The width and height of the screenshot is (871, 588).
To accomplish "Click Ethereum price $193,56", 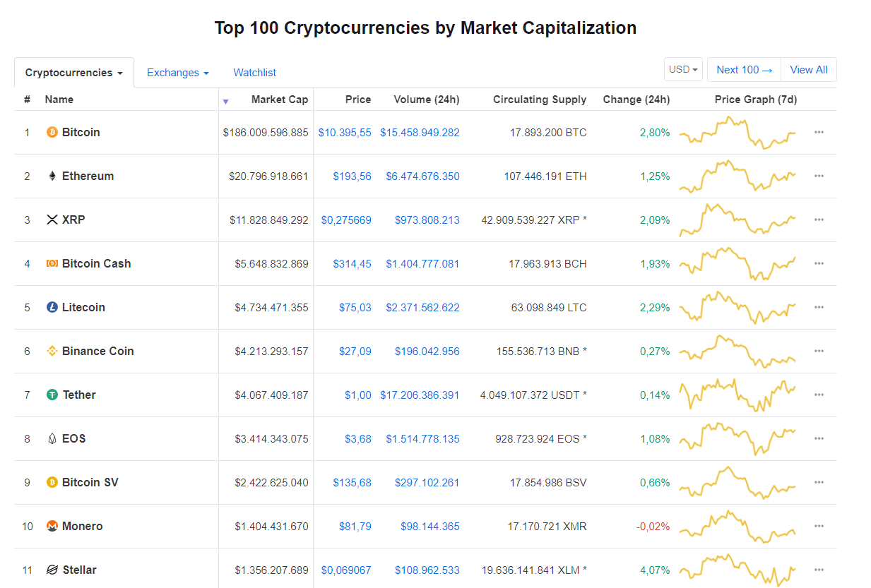I will [352, 176].
